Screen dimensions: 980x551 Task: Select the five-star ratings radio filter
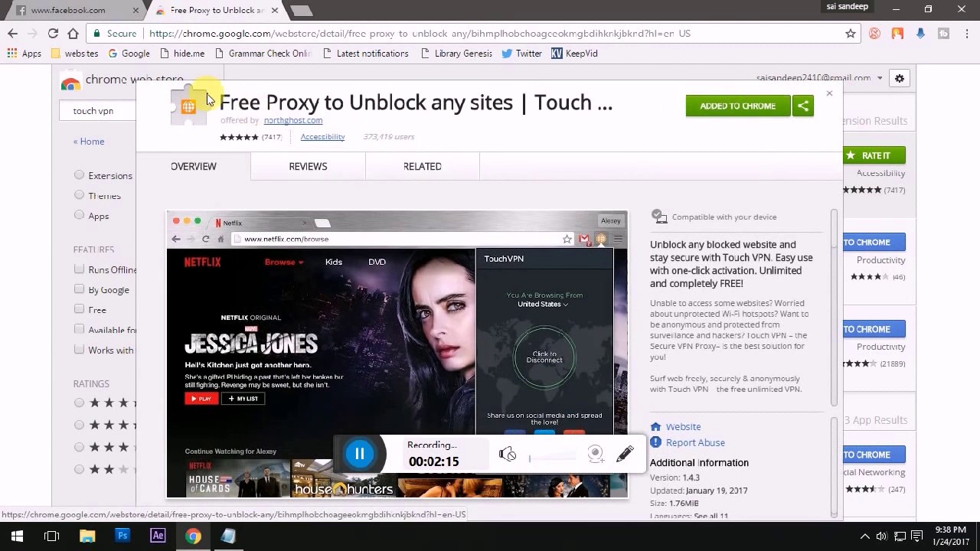pos(79,403)
